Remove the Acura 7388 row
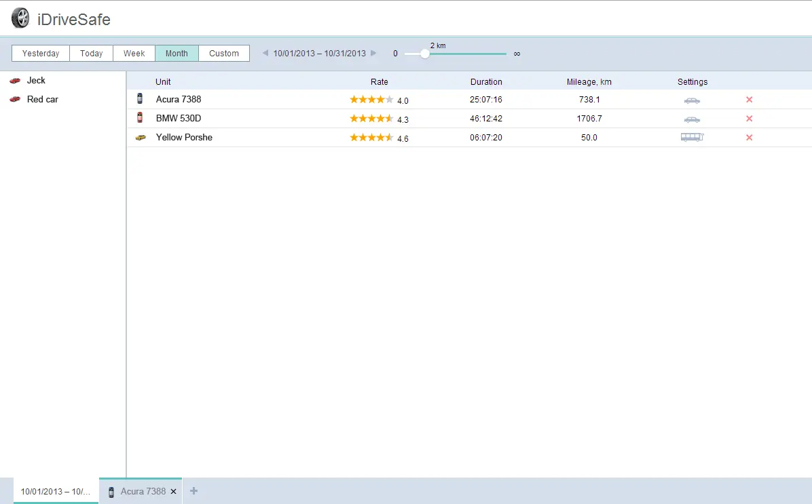The image size is (812, 504). pos(749,99)
